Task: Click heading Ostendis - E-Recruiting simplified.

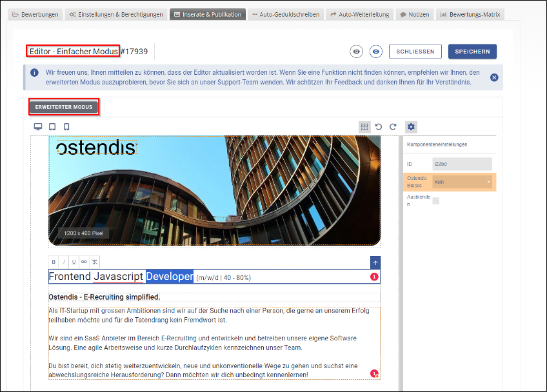Action: click(x=104, y=297)
